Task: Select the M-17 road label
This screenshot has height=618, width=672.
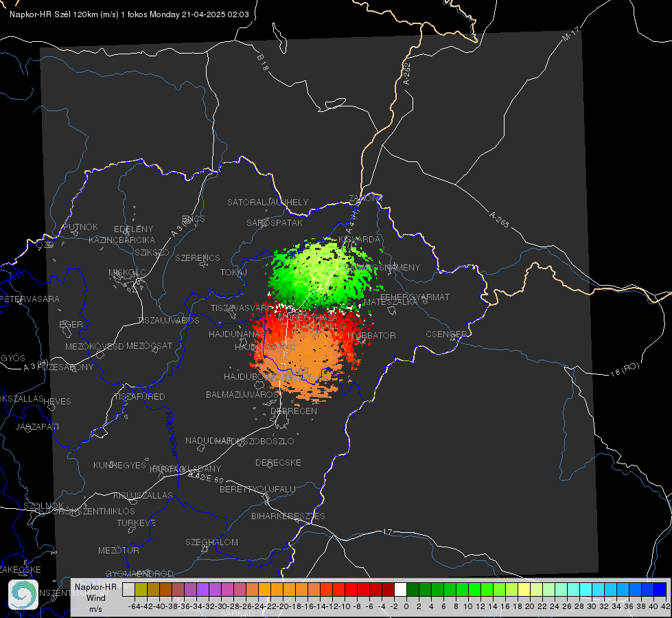Action: (x=571, y=34)
